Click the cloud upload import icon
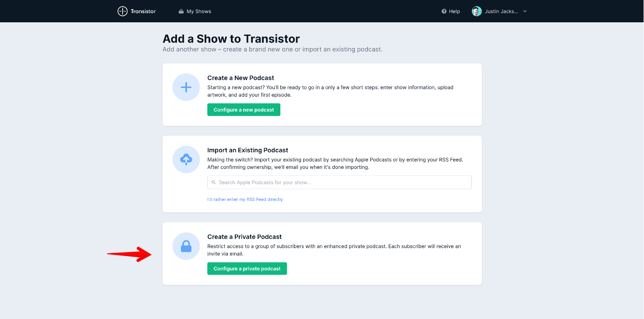The image size is (644, 319). coord(186,159)
